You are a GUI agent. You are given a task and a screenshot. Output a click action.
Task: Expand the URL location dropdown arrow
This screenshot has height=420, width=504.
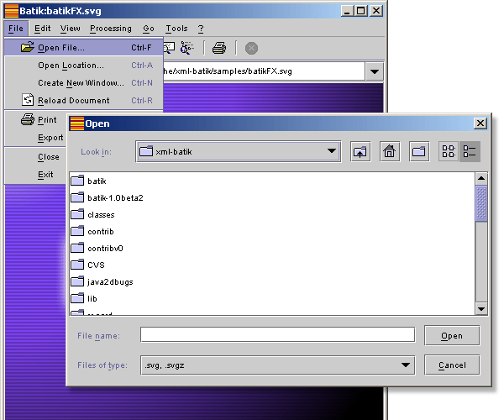point(374,71)
